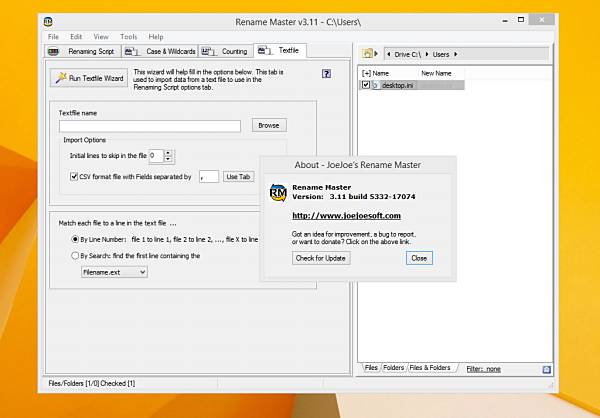Click the initial lines to skip field

(156, 156)
